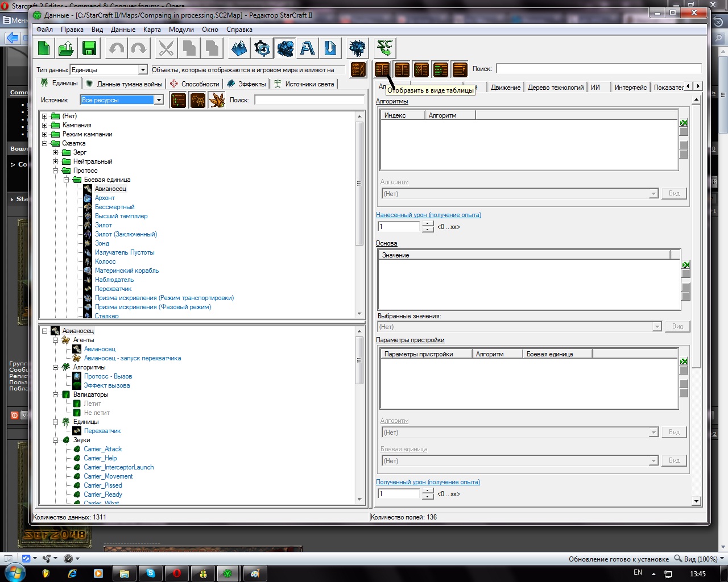Select Carrier_Attack sound entry
Image resolution: width=728 pixels, height=582 pixels.
click(x=103, y=449)
